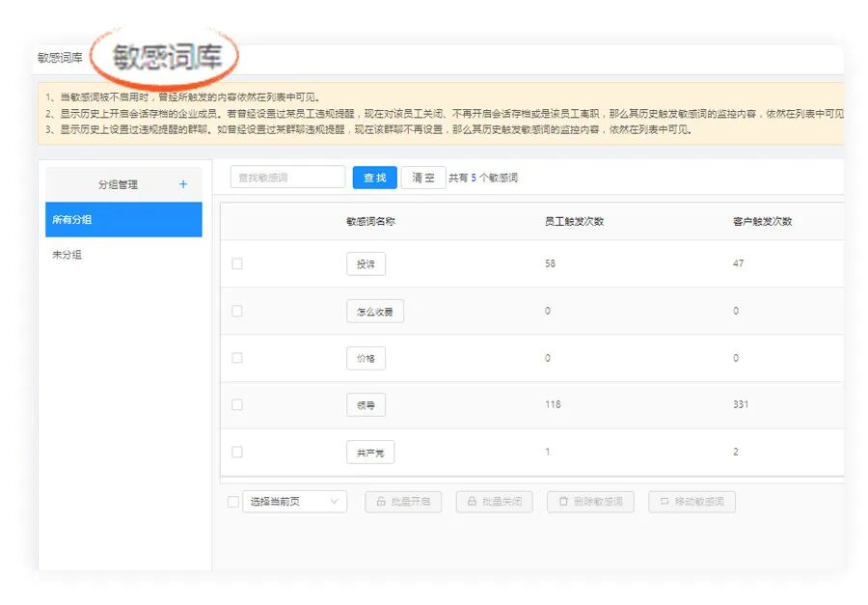This screenshot has height=605, width=868.
Task: Select 所有分组 in the group sidebar
Action: (122, 219)
